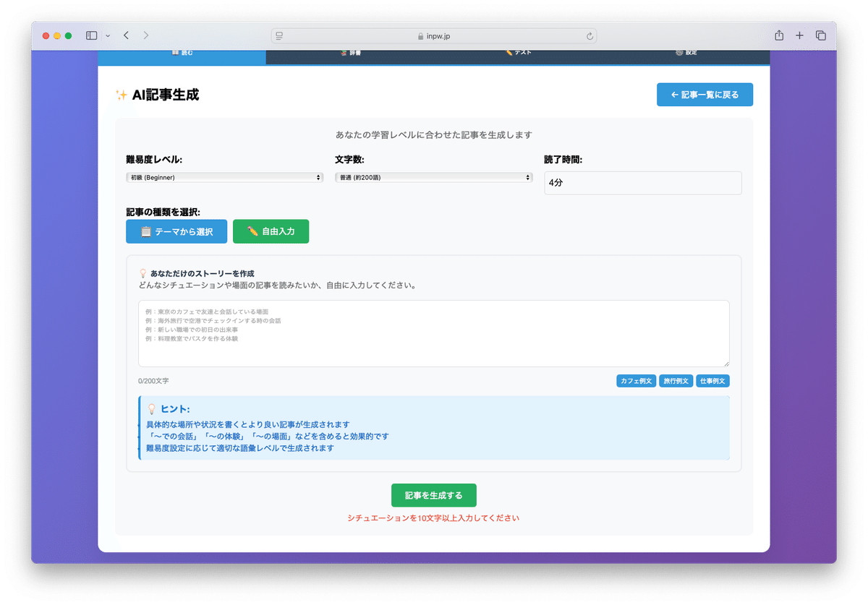Click the Share icon in Safari toolbar
The height and width of the screenshot is (605, 868).
(x=778, y=35)
